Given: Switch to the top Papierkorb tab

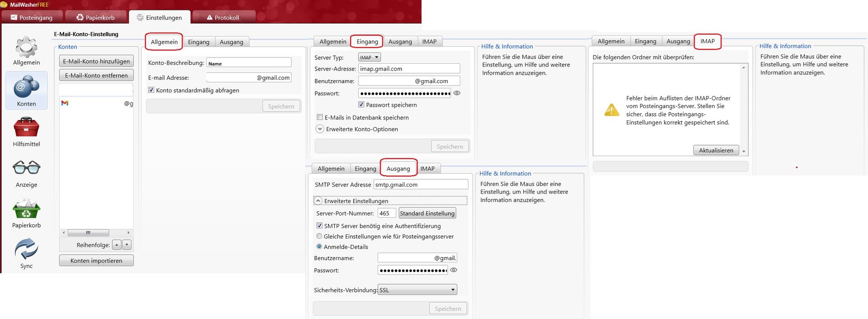Looking at the screenshot, I should 95,17.
